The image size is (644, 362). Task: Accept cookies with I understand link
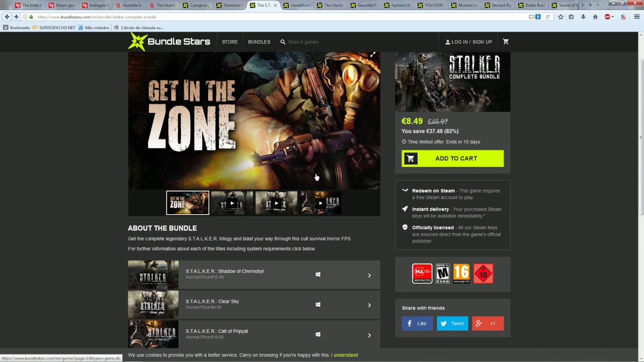345,355
